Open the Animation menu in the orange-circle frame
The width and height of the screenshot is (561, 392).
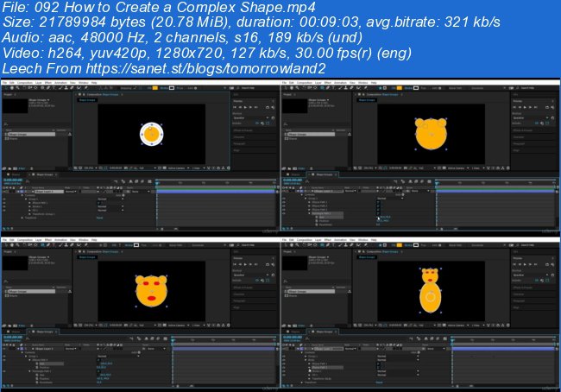coord(60,83)
